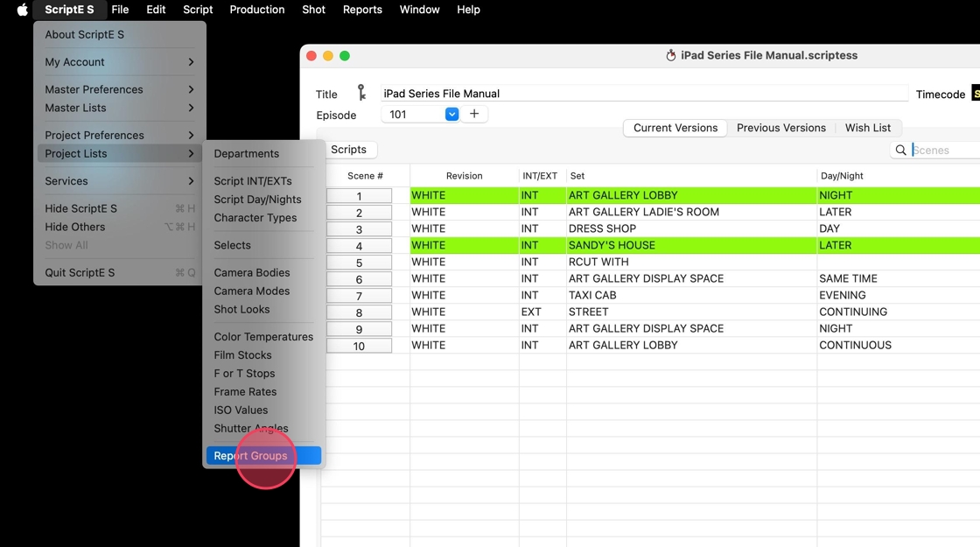Open the ScriptE S application menu
980x547 pixels.
point(69,10)
